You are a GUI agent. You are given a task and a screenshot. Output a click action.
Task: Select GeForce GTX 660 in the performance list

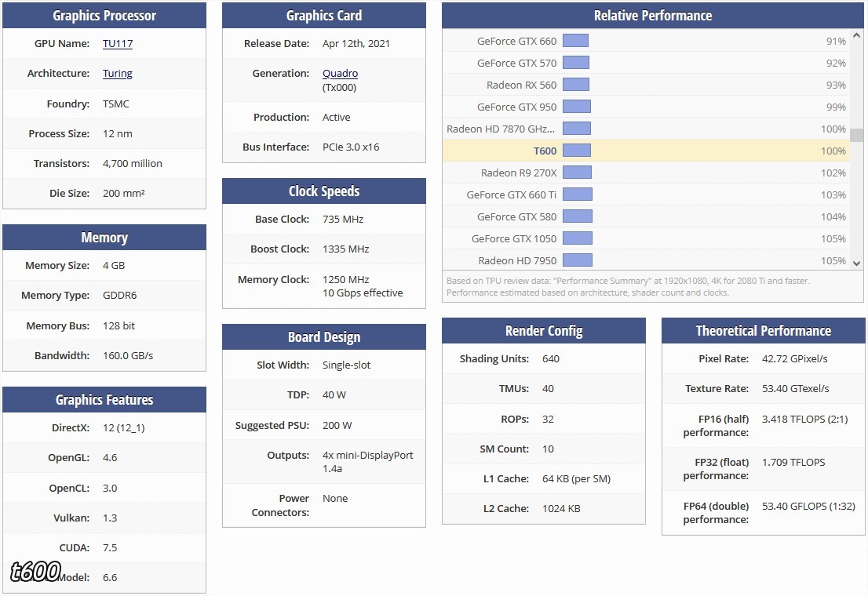(516, 42)
